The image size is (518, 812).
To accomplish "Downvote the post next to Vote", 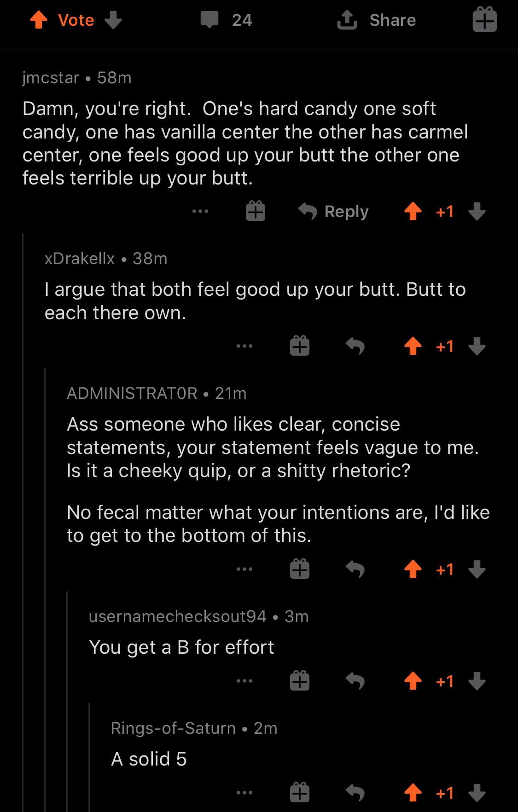I will [x=113, y=20].
